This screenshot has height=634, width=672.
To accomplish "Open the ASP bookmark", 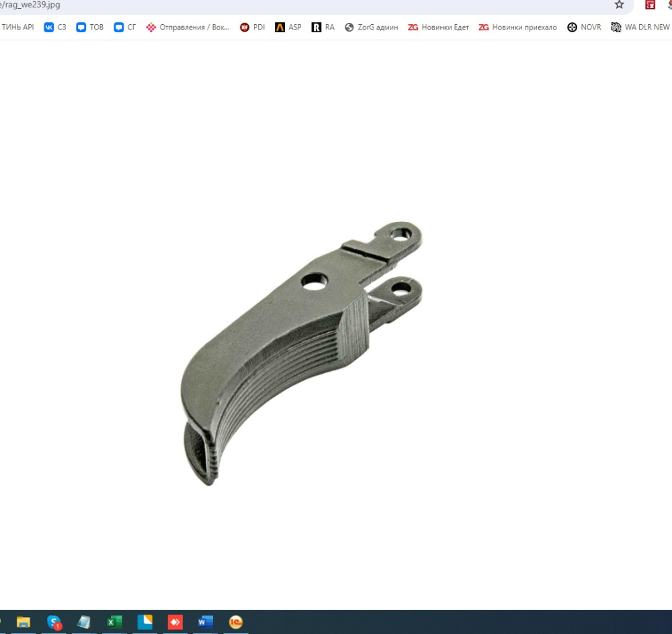I will (288, 27).
